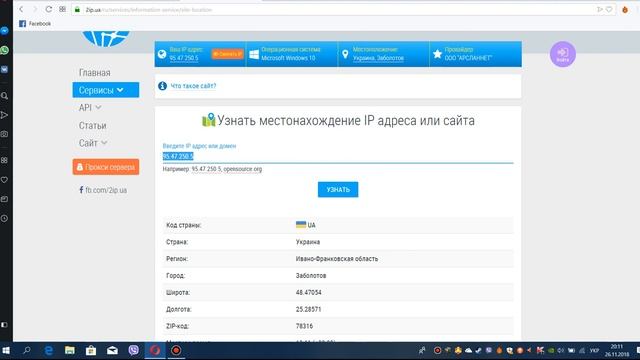Click the IP address 95.47.250.5 link in header
Viewport: 640px width, 360px height.
pyautogui.click(x=184, y=58)
